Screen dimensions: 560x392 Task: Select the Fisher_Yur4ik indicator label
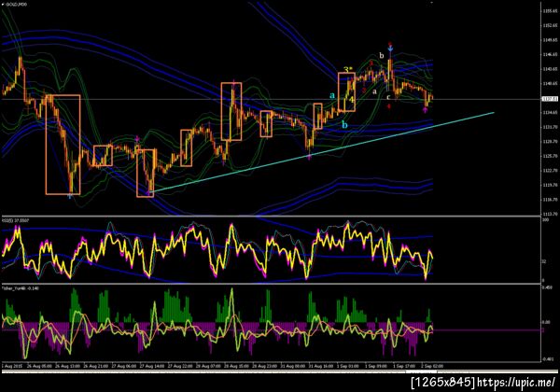[20, 288]
